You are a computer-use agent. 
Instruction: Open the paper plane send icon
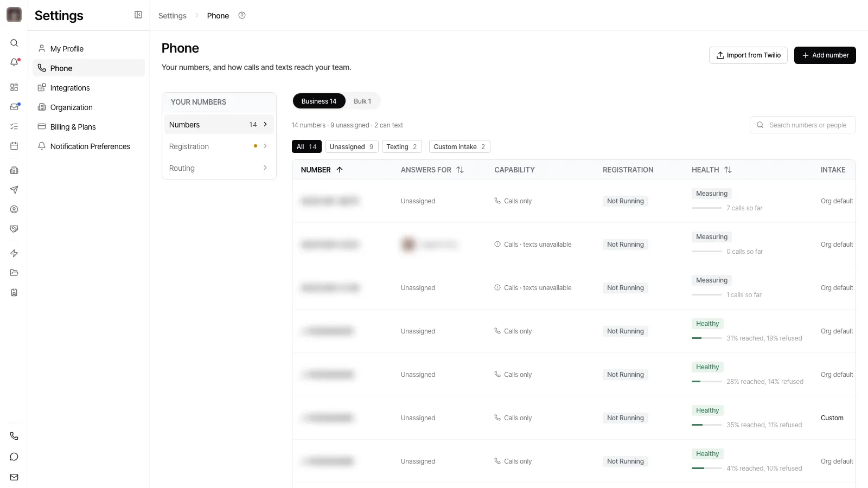click(14, 190)
